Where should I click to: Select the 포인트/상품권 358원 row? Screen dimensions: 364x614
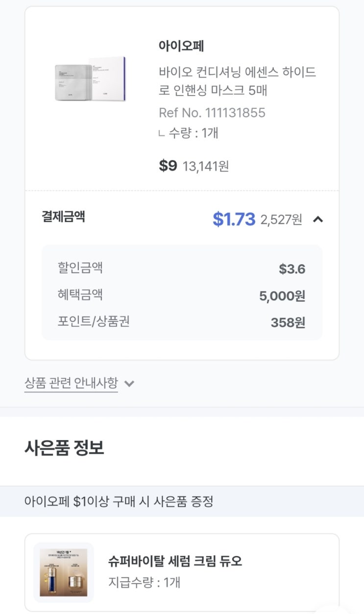coord(182,322)
